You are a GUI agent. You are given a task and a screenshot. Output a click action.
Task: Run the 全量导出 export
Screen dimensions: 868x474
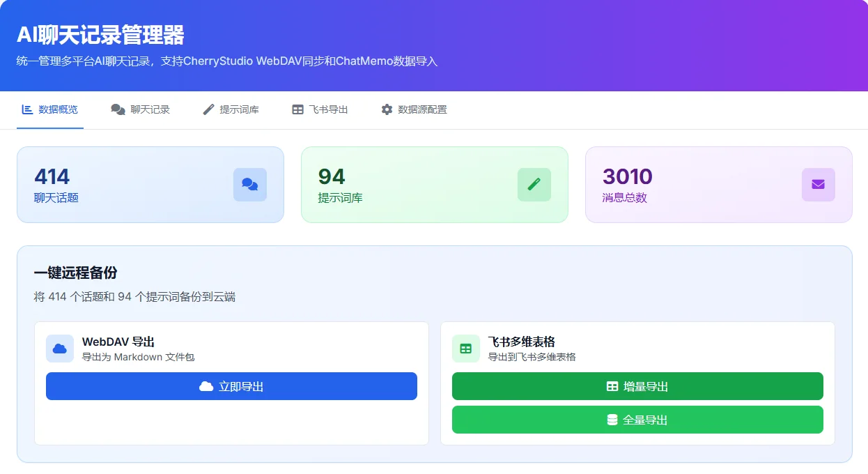[637, 420]
